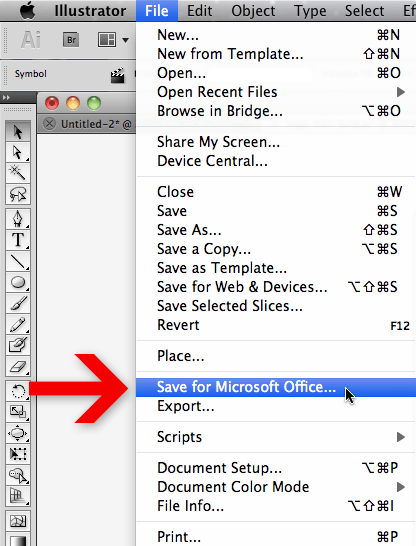Open the Edit menu
The image size is (416, 546).
pyautogui.click(x=199, y=11)
